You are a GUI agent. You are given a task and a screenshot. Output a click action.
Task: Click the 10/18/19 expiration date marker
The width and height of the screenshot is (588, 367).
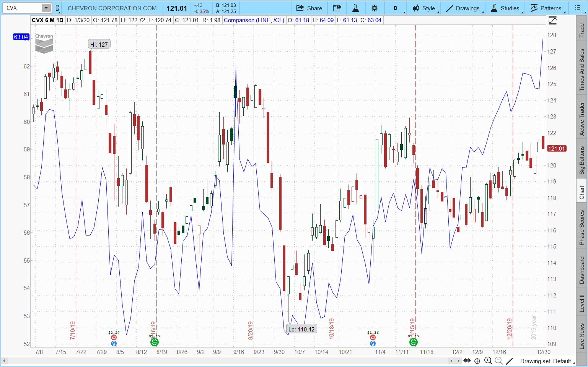coord(332,328)
